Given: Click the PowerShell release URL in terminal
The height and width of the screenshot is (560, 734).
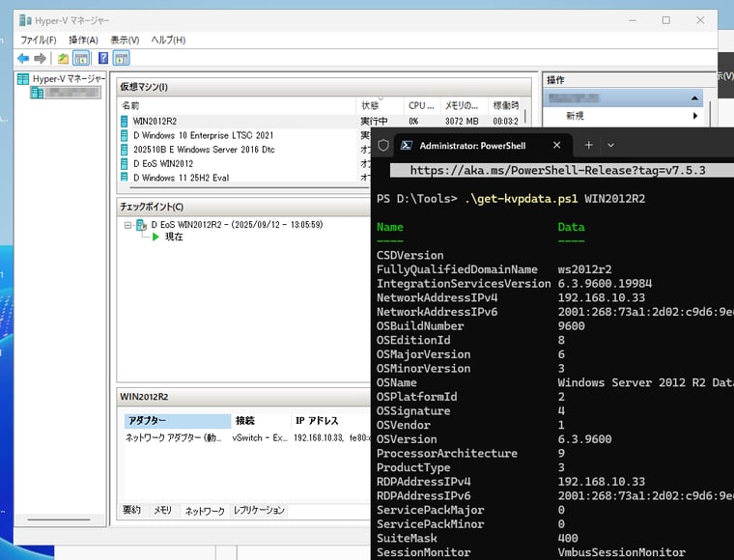Looking at the screenshot, I should point(557,171).
